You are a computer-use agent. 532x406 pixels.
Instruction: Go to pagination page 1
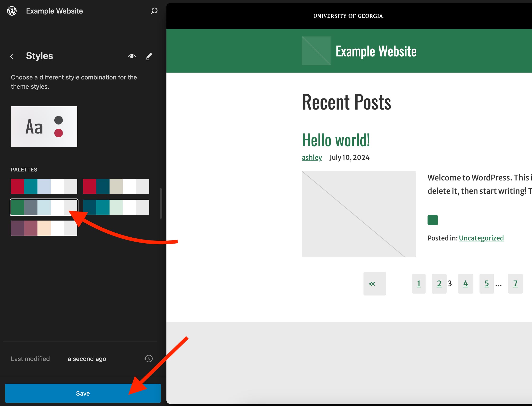(419, 283)
